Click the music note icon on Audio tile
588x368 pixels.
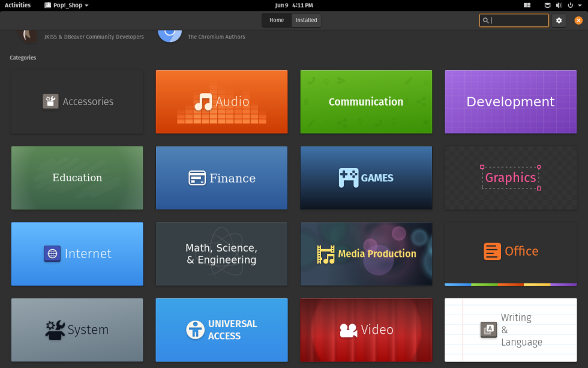[203, 101]
